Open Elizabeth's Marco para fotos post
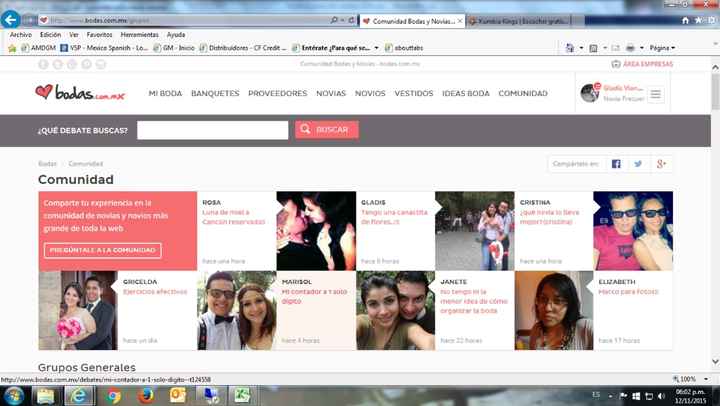Screen dimensions: 720x406 (x=628, y=292)
